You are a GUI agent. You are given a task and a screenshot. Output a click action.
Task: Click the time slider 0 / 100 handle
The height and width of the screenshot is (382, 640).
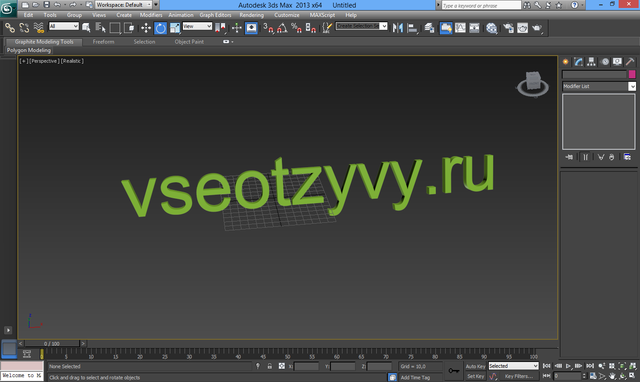pyautogui.click(x=51, y=344)
